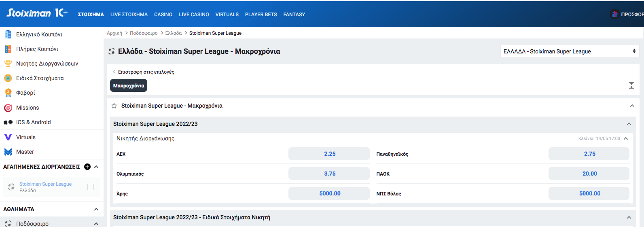Bet on ΝΠΣ Βόλος at 5000.00
Screen dimensions: 644x227
(x=589, y=193)
